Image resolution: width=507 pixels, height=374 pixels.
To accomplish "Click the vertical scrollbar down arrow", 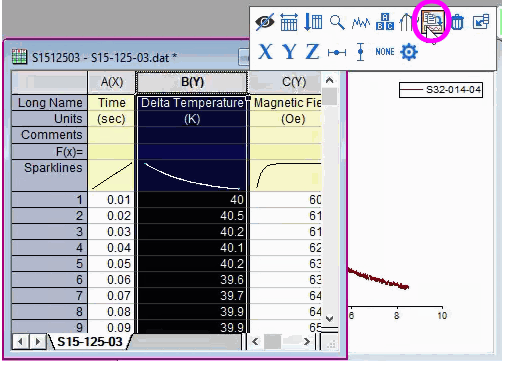I will pos(329,318).
